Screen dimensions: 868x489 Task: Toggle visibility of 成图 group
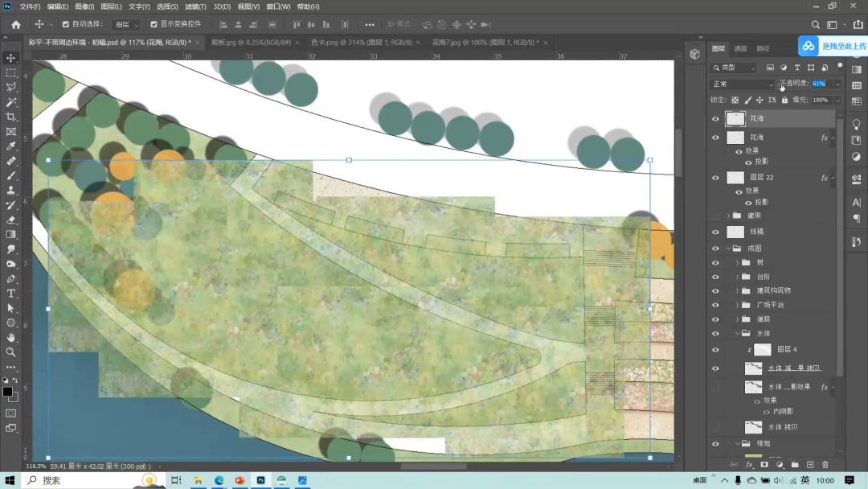click(x=715, y=249)
